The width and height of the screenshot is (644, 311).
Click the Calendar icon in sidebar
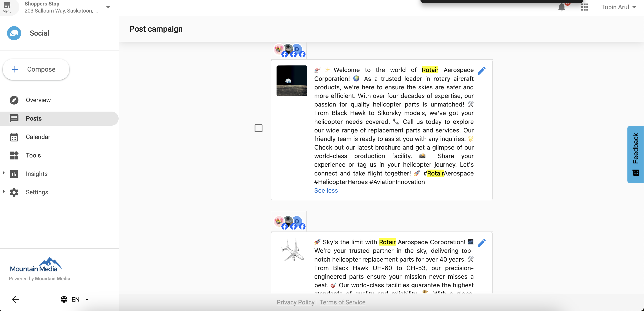pyautogui.click(x=14, y=137)
